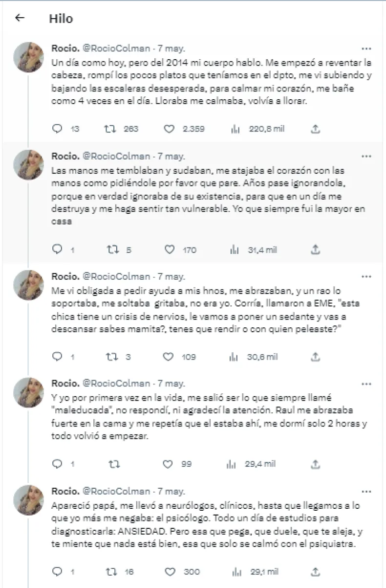Share the tweet with 31,4 mil views
Screen dimensions: 386x588
click(316, 249)
